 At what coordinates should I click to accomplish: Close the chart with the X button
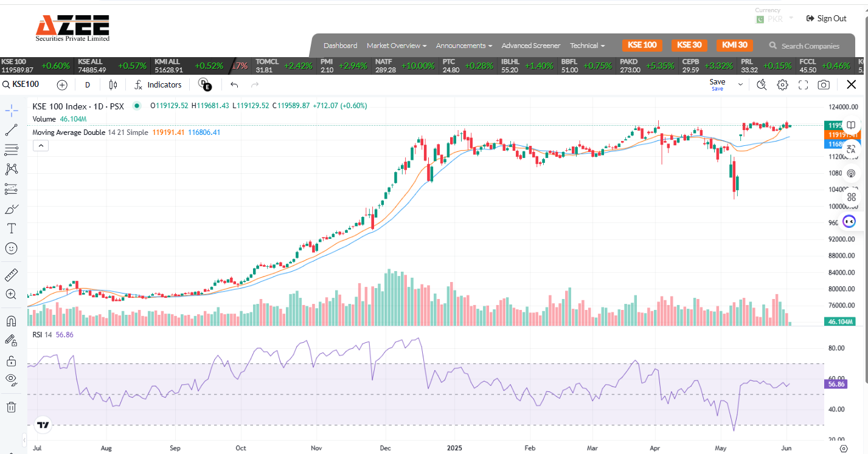click(852, 85)
